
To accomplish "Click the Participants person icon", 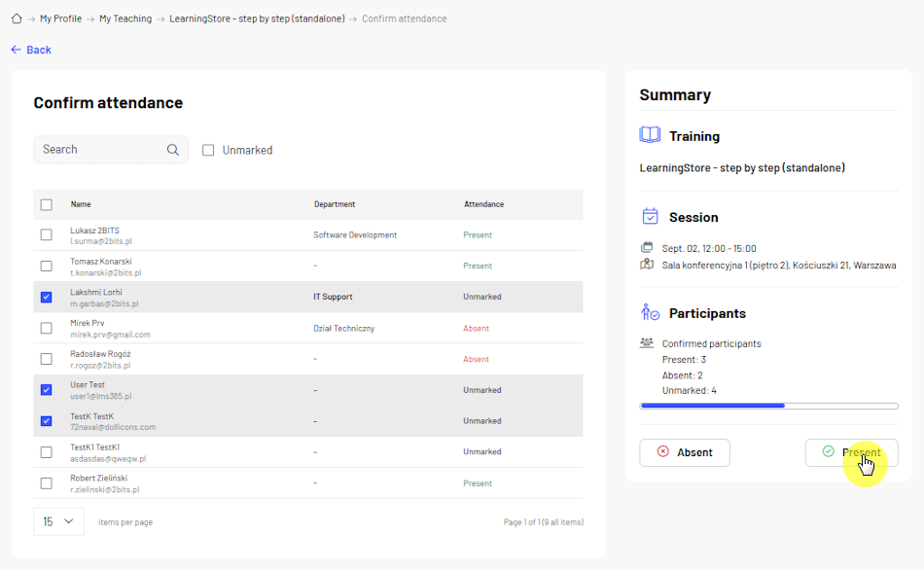I will (x=650, y=312).
